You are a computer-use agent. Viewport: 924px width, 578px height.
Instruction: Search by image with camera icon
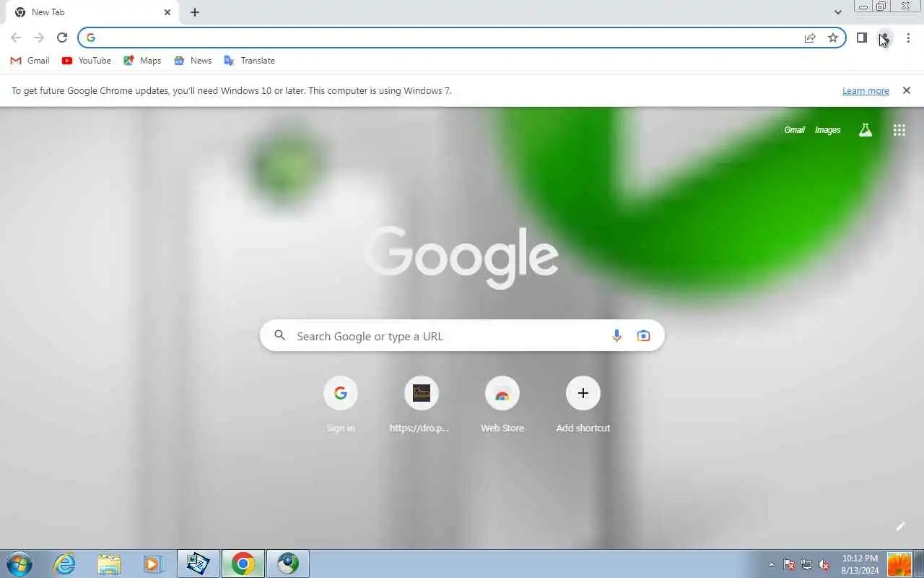pos(643,335)
